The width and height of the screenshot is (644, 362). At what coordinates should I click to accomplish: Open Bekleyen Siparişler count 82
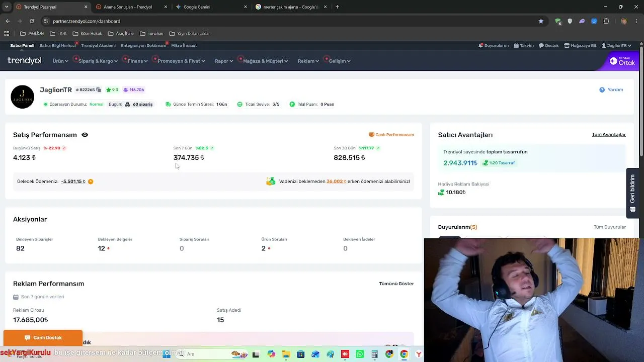20,248
